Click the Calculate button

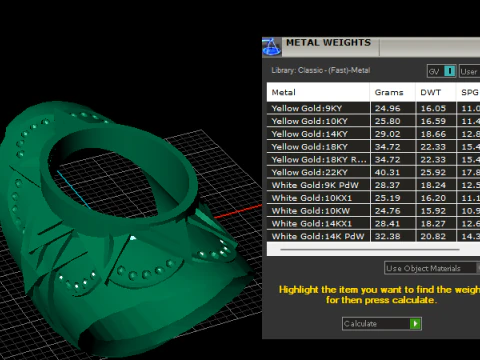pos(382,324)
